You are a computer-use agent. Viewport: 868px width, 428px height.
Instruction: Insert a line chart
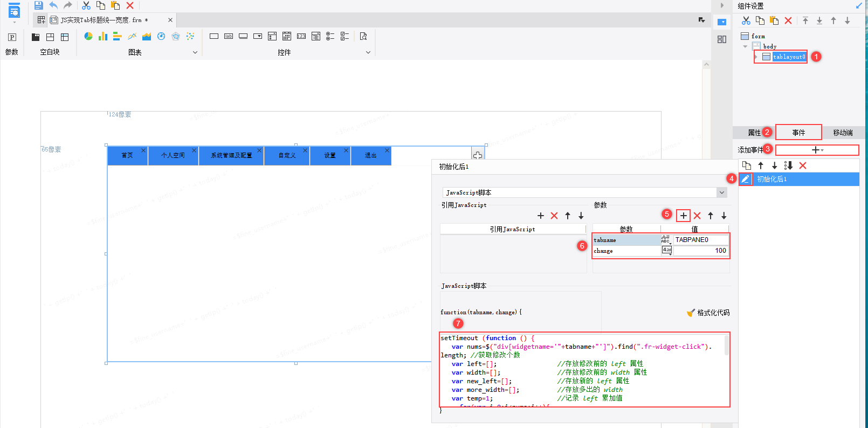132,36
